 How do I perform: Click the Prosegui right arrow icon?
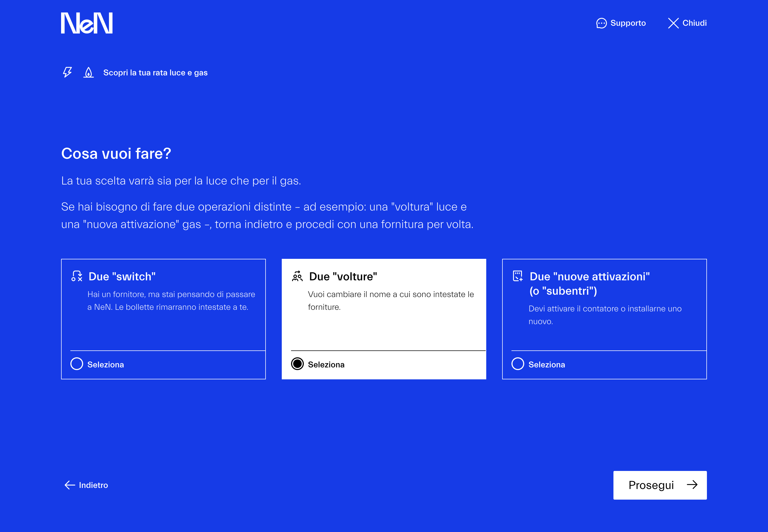coord(692,485)
